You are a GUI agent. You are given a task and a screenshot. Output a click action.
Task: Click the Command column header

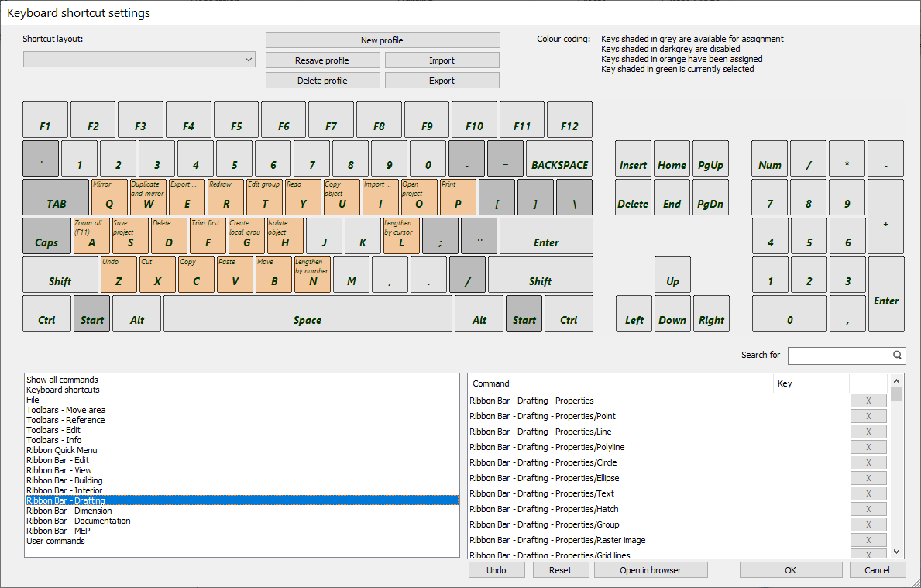point(621,383)
